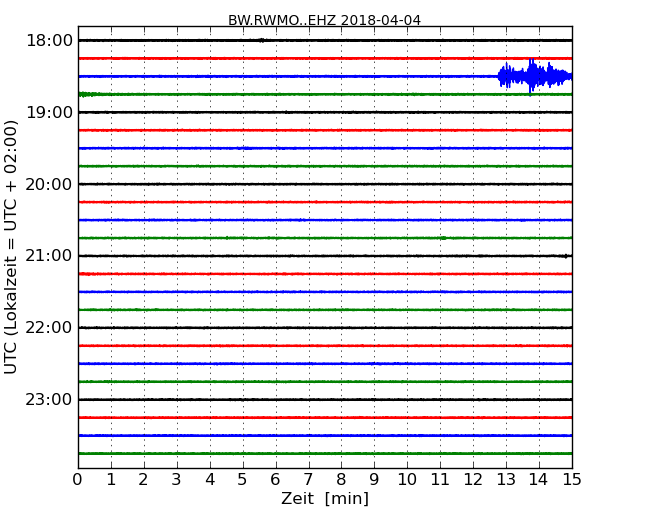Click x-axis tick label 11

pyautogui.click(x=440, y=480)
